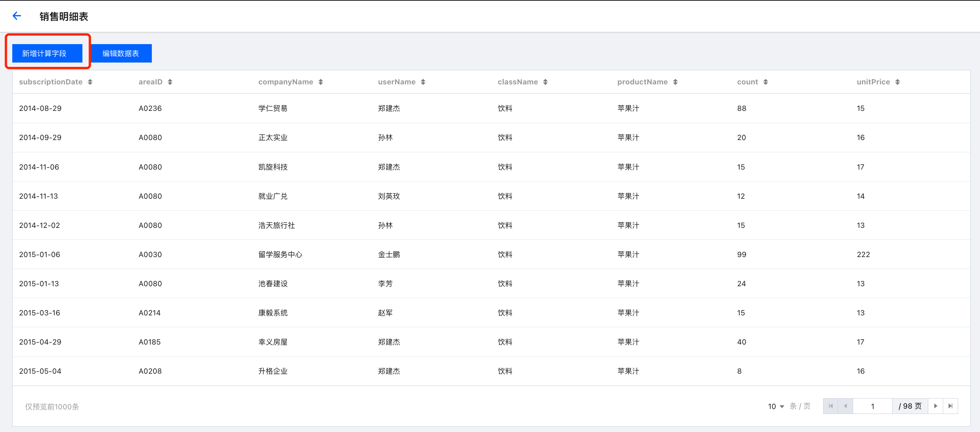The width and height of the screenshot is (980, 432).
Task: Go to the previous page arrow
Action: coord(845,406)
